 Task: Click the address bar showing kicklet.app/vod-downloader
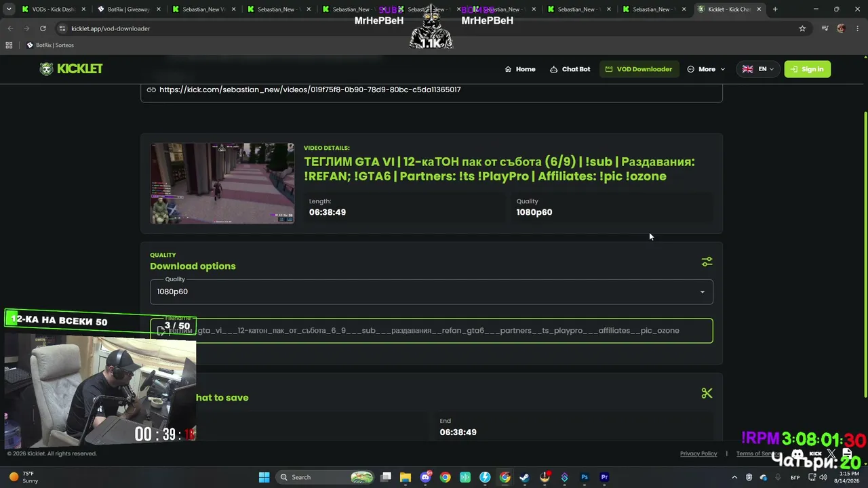(434, 28)
